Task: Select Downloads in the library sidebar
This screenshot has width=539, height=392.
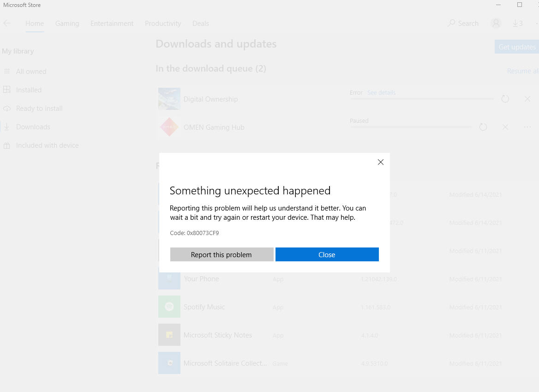Action: [33, 127]
